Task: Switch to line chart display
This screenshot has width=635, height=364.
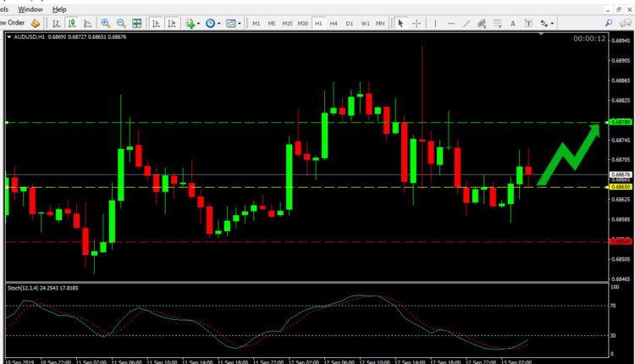Action: tap(87, 24)
